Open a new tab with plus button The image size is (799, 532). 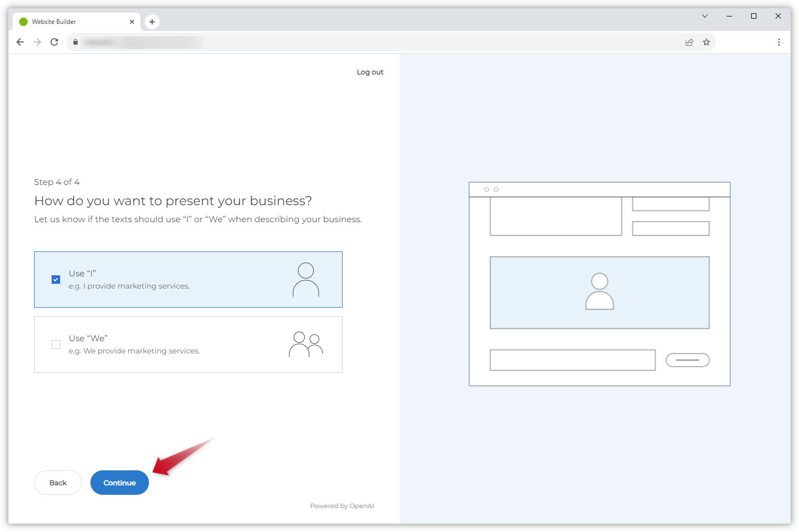click(152, 22)
